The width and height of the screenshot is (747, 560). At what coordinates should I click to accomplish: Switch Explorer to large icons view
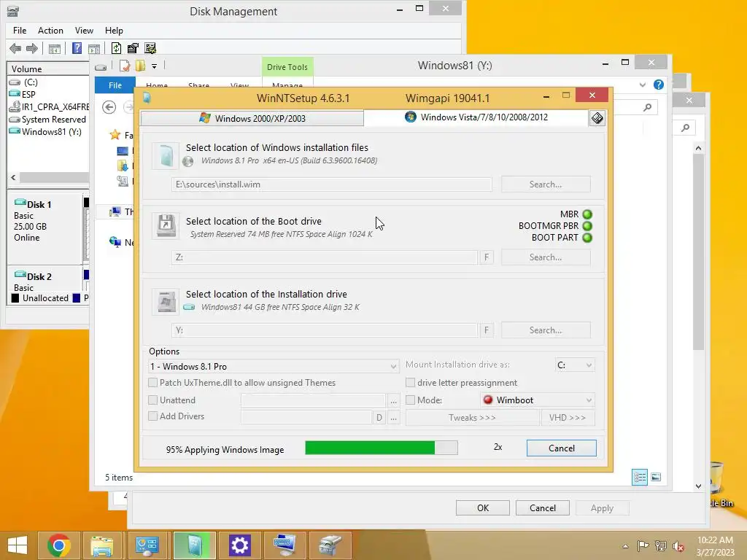[x=656, y=477]
